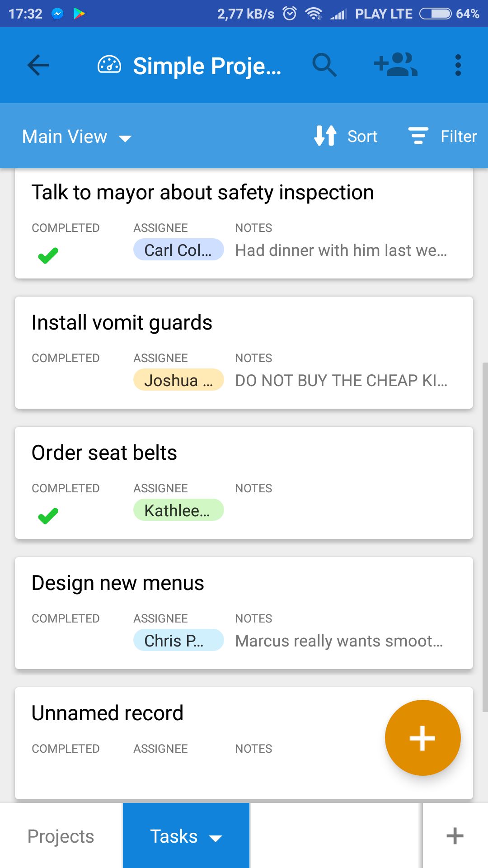This screenshot has width=488, height=868.
Task: Expand the Main View dropdown
Action: pyautogui.click(x=77, y=137)
